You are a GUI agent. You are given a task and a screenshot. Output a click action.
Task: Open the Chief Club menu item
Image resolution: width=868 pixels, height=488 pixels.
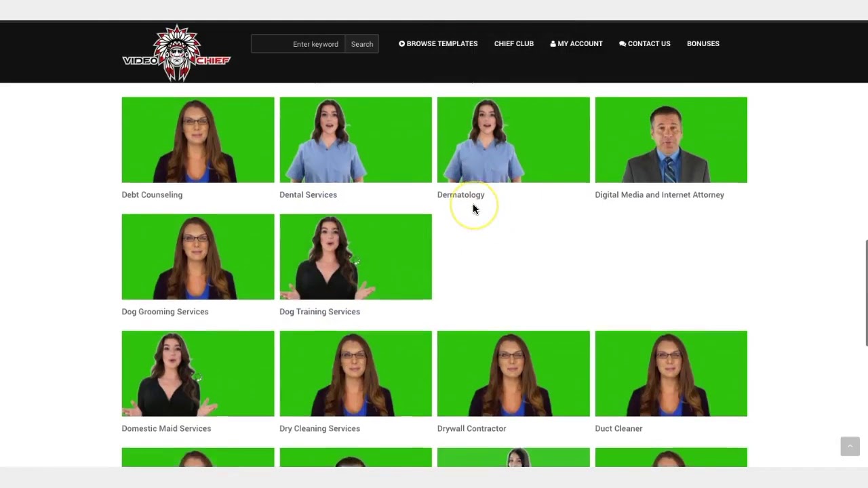[x=514, y=43]
